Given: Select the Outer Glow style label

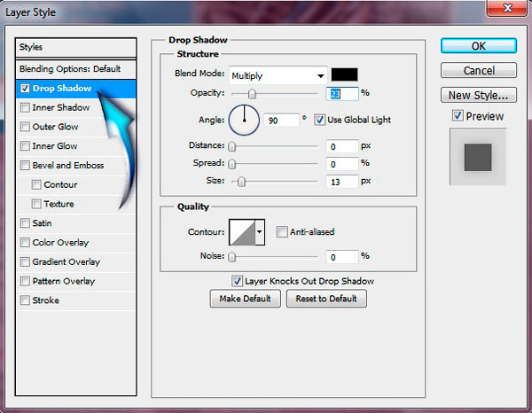Looking at the screenshot, I should pos(55,127).
